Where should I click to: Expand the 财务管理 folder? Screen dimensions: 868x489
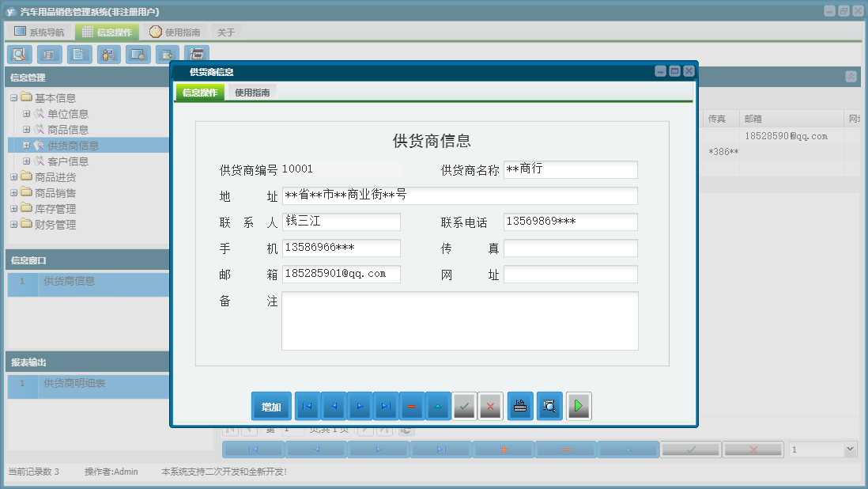[14, 224]
